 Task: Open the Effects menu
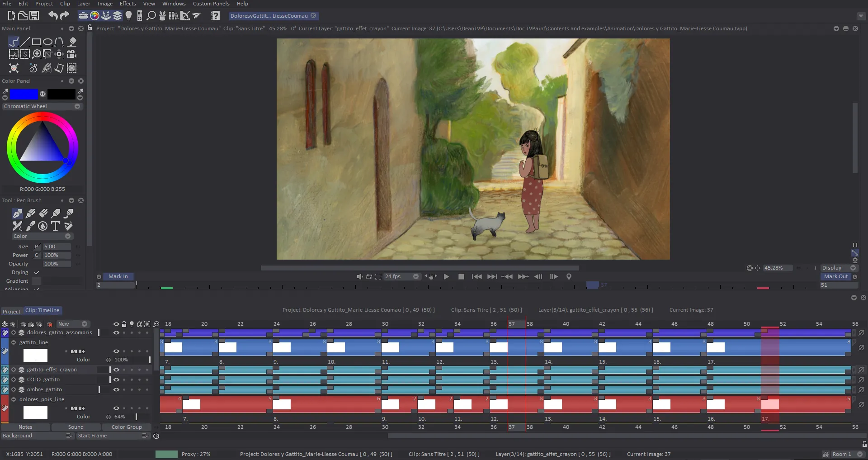tap(127, 4)
